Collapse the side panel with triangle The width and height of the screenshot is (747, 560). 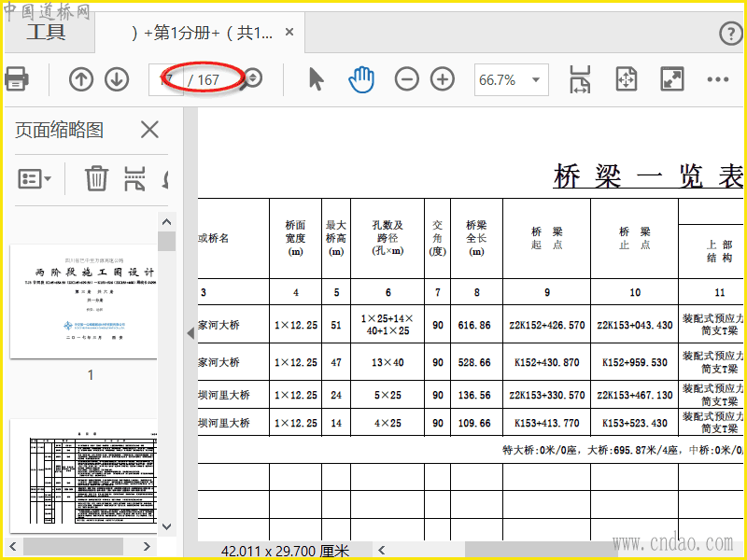190,333
